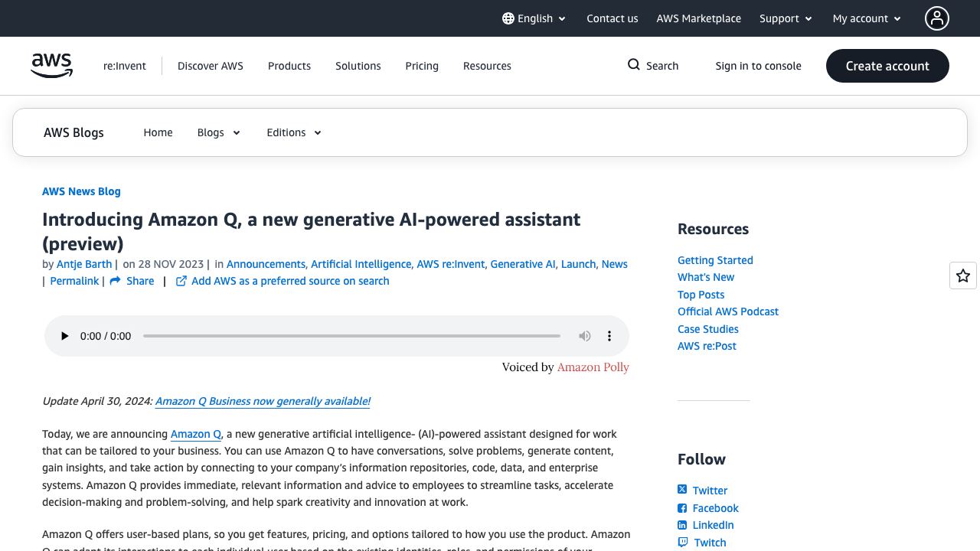Image resolution: width=980 pixels, height=551 pixels.
Task: Click the Twitch icon
Action: click(x=682, y=543)
